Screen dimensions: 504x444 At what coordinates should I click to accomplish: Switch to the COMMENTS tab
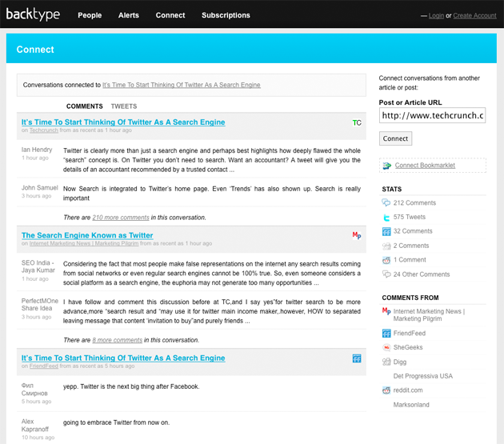[85, 106]
